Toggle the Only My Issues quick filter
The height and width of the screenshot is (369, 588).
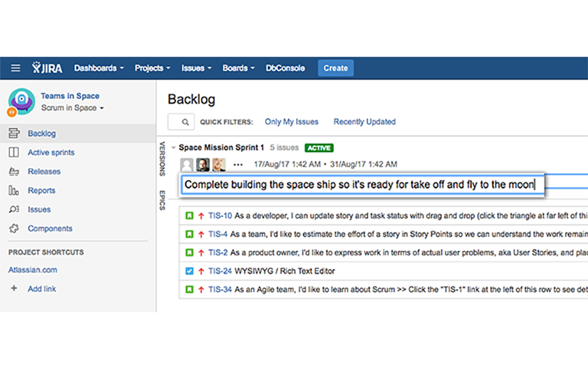click(291, 122)
